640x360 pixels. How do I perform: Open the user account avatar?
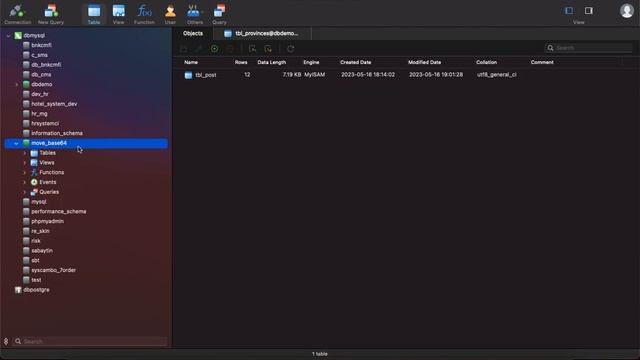[627, 11]
